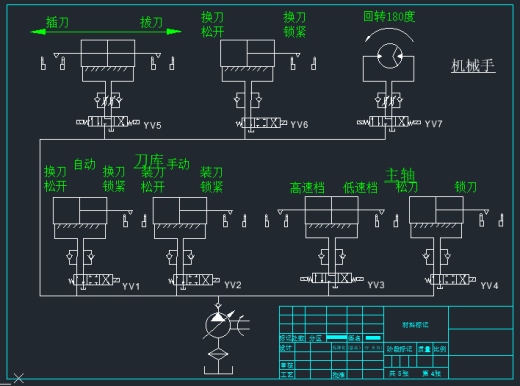Select the solenoid valve next to YV5

coord(108,122)
